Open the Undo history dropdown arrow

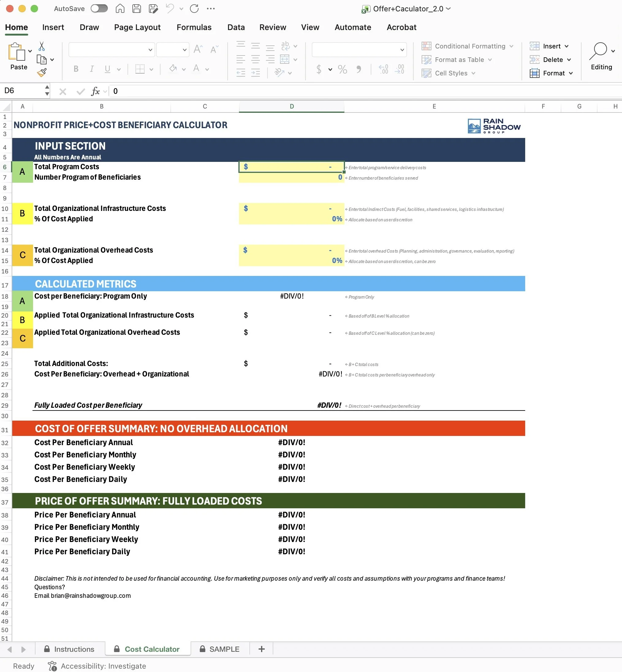point(181,9)
